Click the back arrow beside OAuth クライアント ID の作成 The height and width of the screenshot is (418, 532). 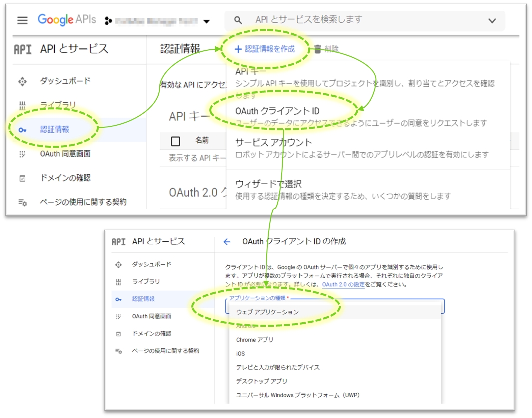227,242
